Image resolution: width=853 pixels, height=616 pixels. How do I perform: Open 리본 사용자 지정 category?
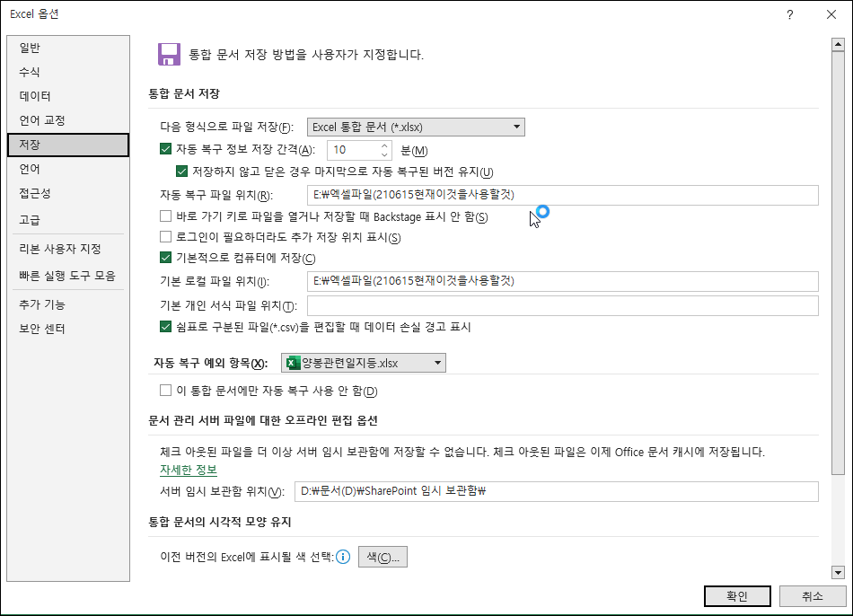(68, 249)
